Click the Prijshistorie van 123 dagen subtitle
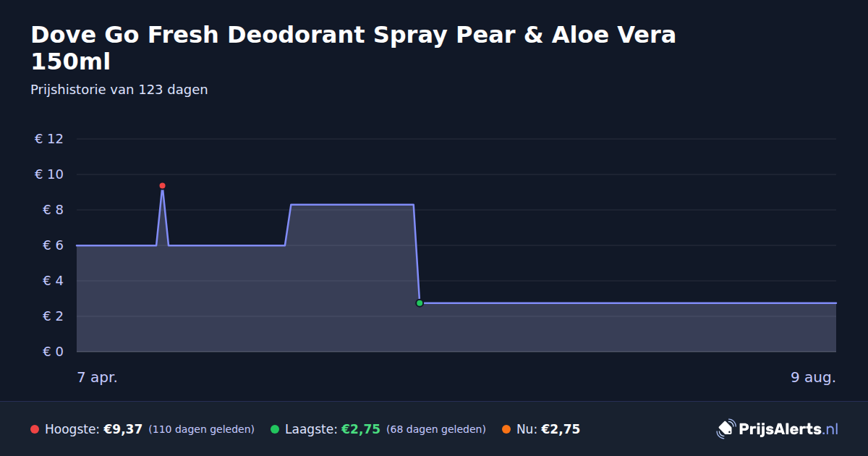868x456 pixels. [119, 90]
